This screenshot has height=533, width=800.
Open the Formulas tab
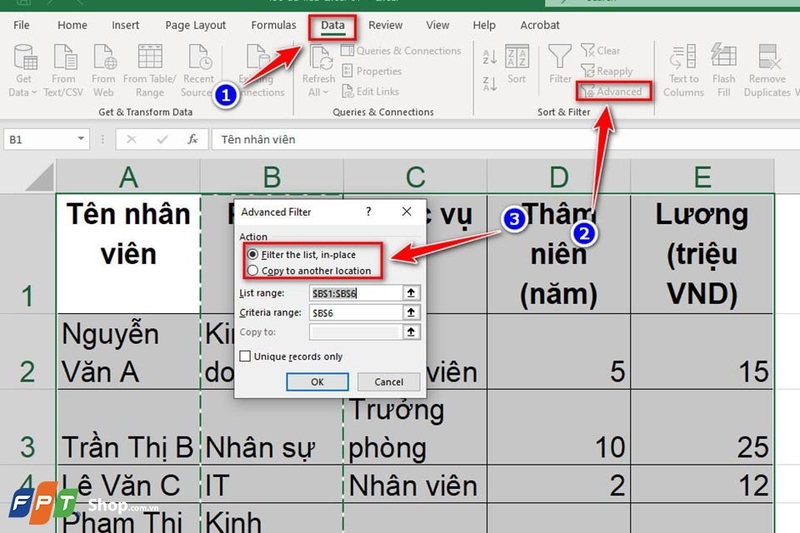273,25
